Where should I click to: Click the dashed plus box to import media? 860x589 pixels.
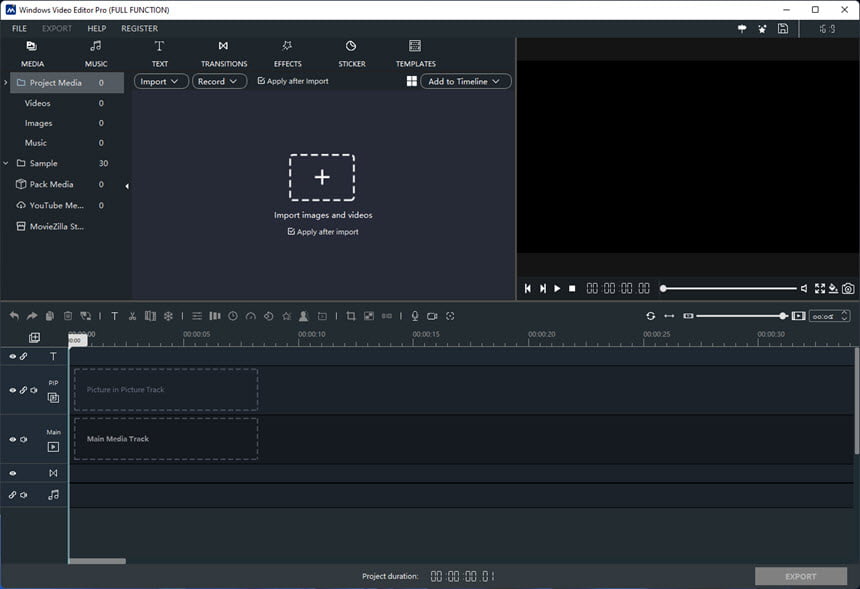point(322,177)
